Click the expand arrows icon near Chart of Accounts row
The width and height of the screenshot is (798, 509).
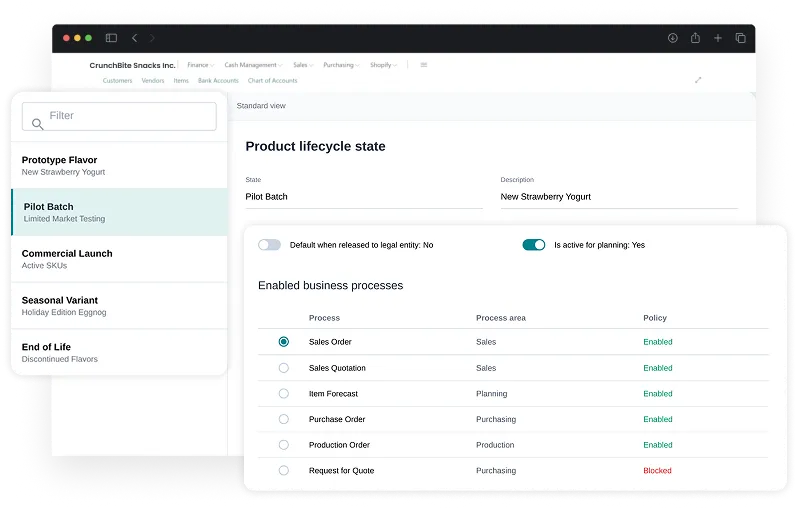pos(698,80)
